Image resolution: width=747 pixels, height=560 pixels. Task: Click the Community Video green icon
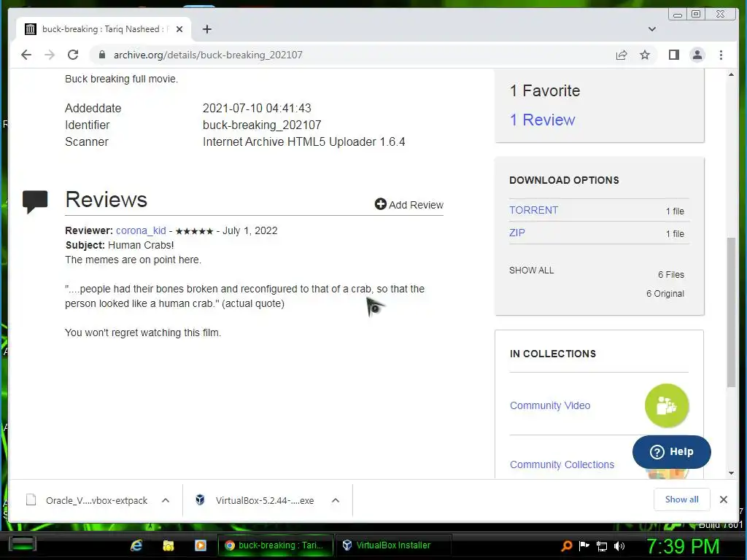(667, 405)
